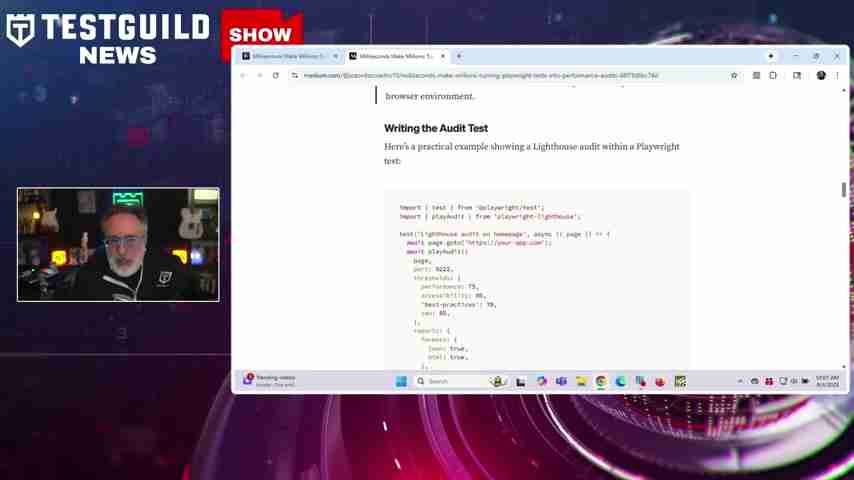854x480 pixels.
Task: Go back using the browser back arrow
Action: tap(243, 75)
